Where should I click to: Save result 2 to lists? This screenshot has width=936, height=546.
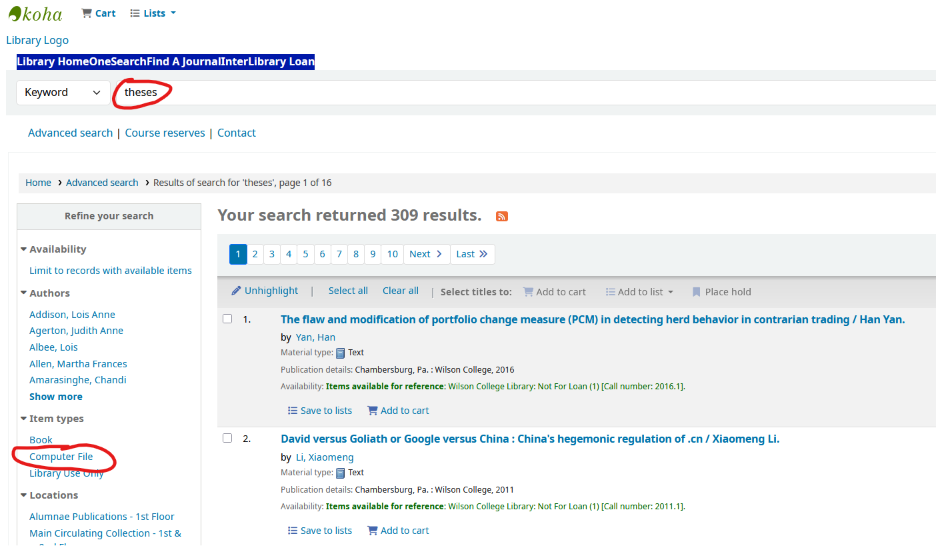[x=320, y=530]
